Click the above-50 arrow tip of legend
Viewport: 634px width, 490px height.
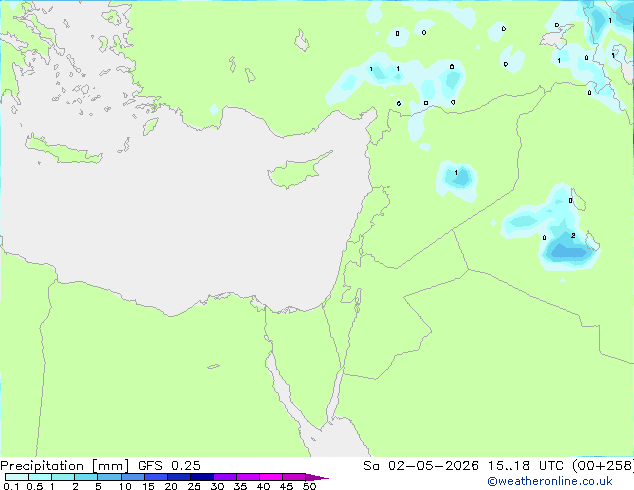317,478
